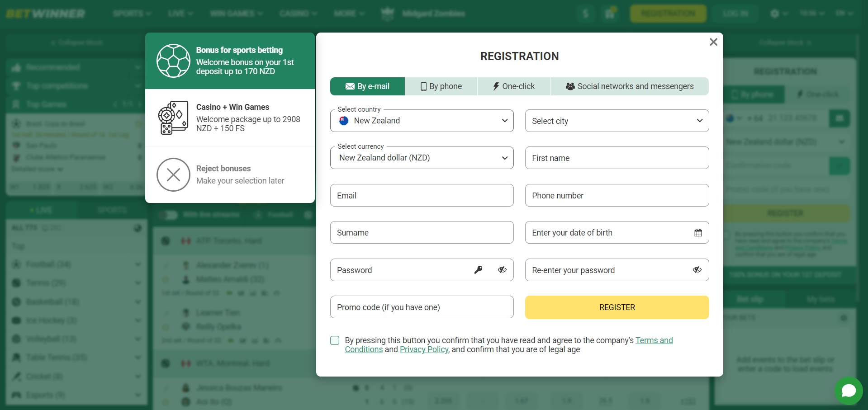This screenshot has width=868, height=410.
Task: Select the Reject bonuses option
Action: click(x=230, y=174)
